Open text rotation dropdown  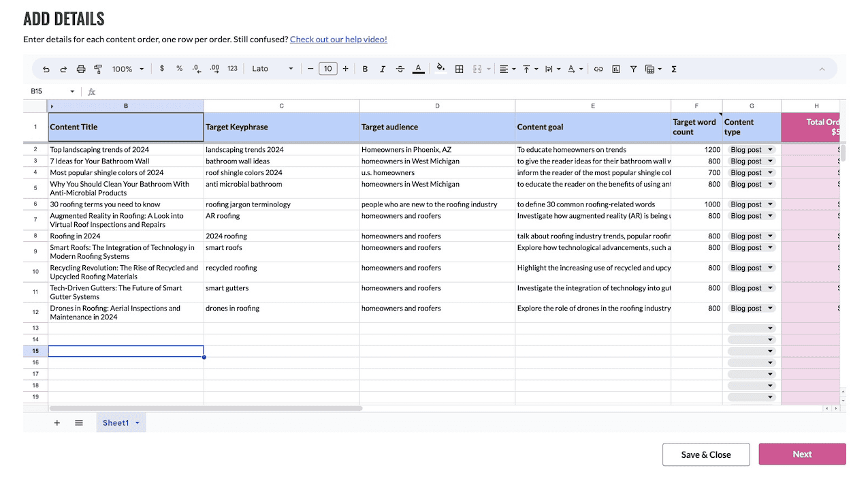point(575,69)
